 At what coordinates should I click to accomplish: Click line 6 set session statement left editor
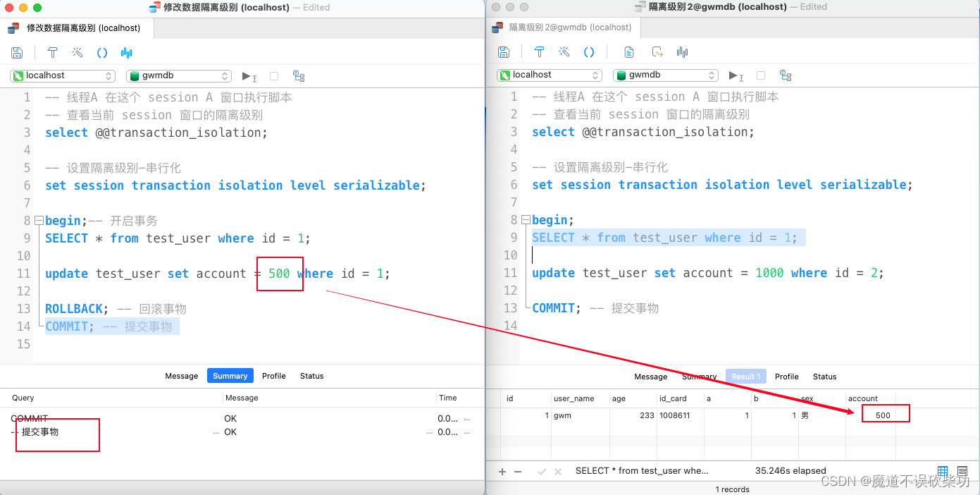point(236,185)
